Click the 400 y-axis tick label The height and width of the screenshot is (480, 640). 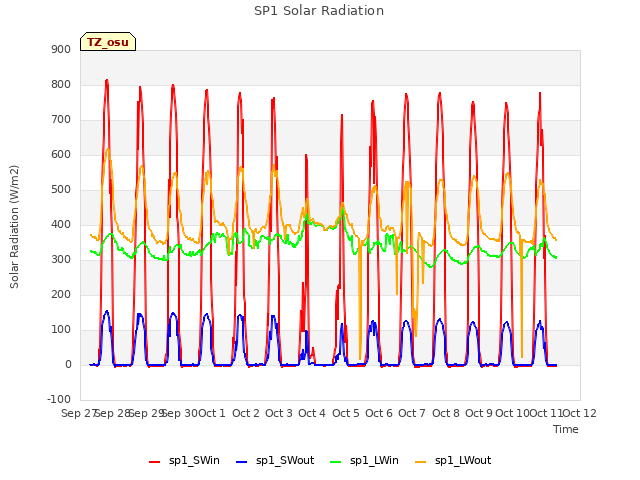tap(61, 224)
